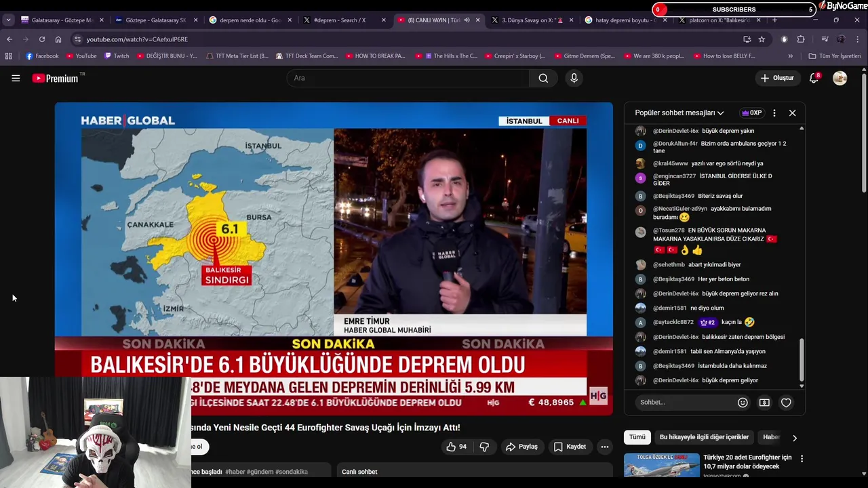Mute the live stream tab speaker icon
The height and width of the screenshot is (488, 868).
(x=467, y=20)
